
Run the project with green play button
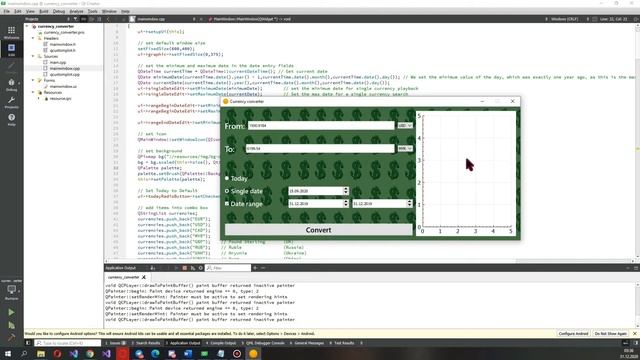click(11, 312)
